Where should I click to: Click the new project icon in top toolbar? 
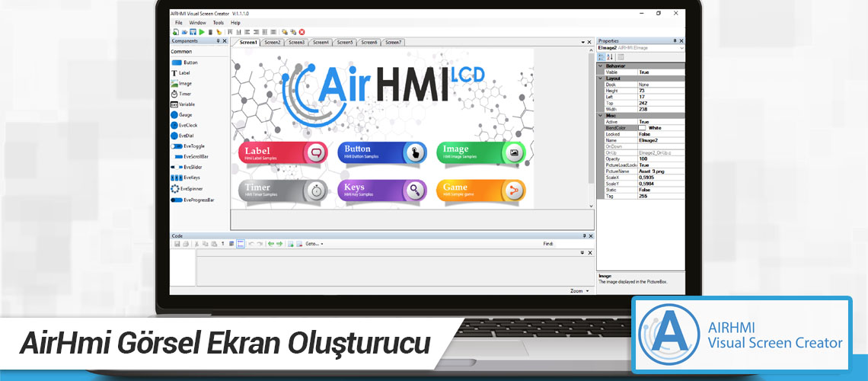tap(175, 32)
